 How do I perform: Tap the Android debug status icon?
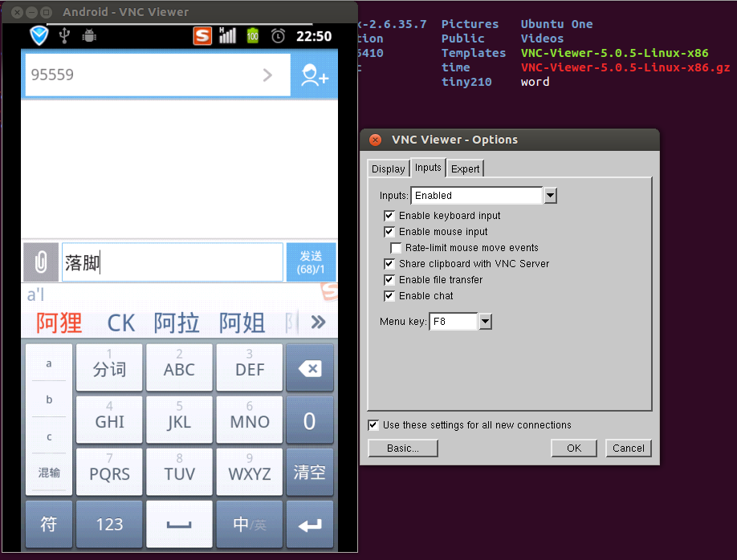click(x=89, y=36)
